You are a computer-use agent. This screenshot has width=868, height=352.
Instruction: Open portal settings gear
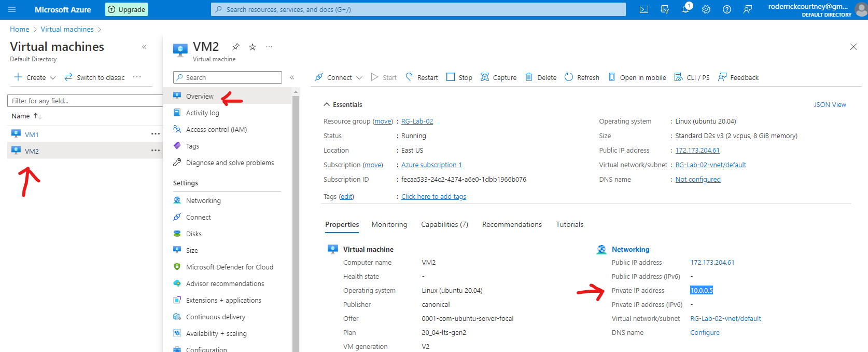coord(706,9)
